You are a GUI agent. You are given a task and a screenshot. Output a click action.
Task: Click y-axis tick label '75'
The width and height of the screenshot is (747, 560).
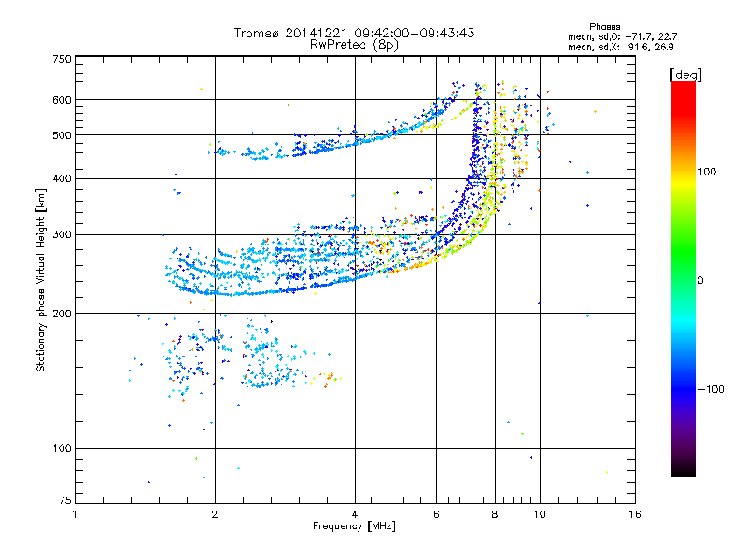65,500
